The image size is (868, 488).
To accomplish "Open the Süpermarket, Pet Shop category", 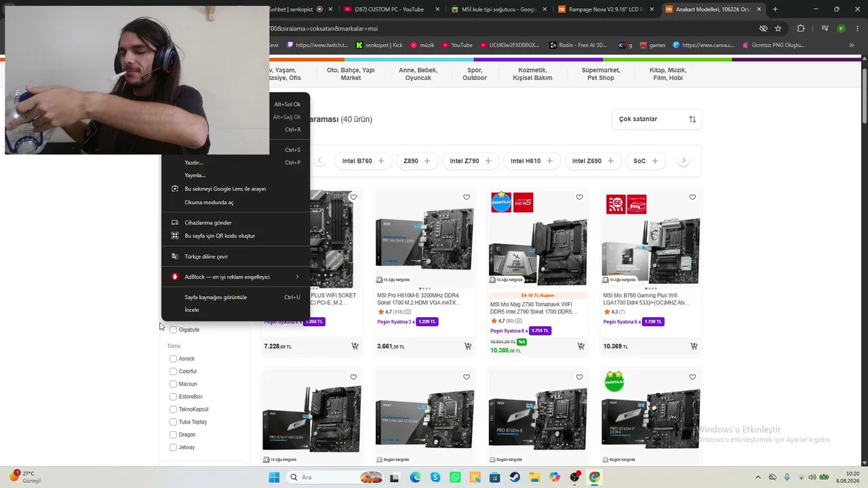I will 601,74.
